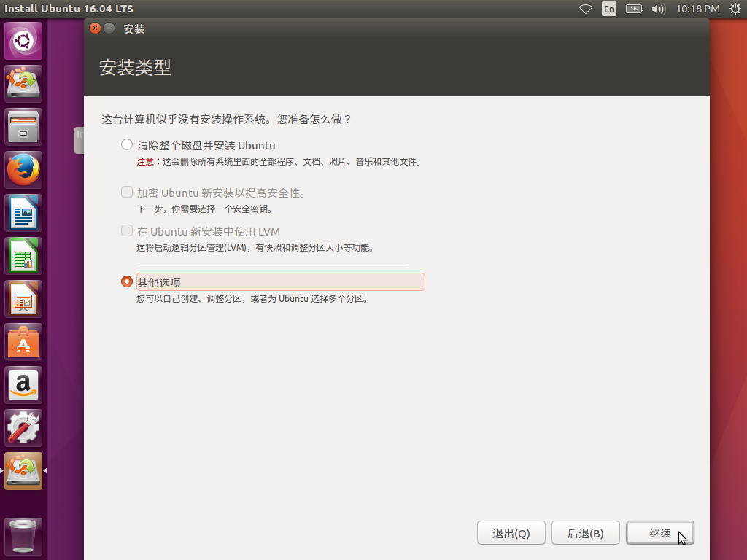Viewport: 747px width, 560px height.
Task: Click the 下一步，你需要选择一个安全密钥 description text
Action: tap(205, 209)
